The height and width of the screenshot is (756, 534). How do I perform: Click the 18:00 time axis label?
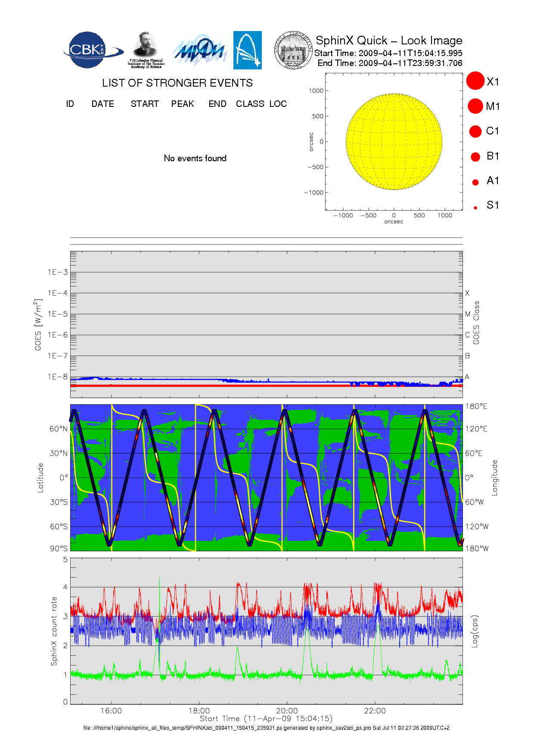(x=199, y=711)
